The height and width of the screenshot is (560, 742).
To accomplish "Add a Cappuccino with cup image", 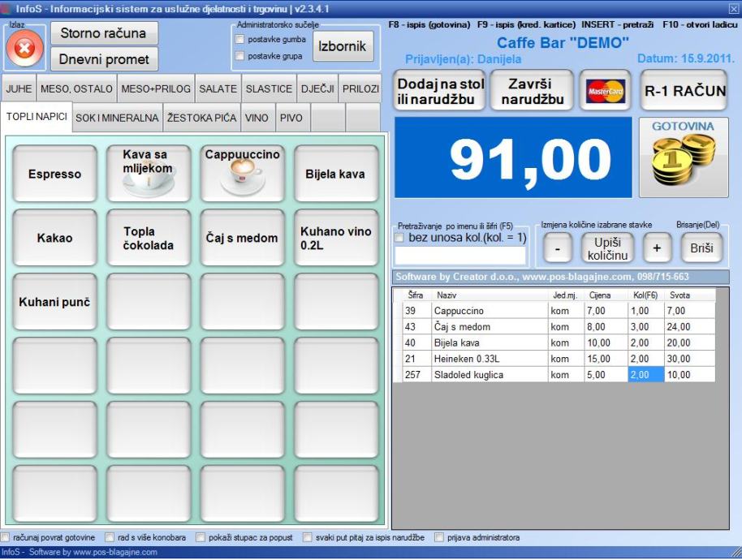I will coord(242,173).
